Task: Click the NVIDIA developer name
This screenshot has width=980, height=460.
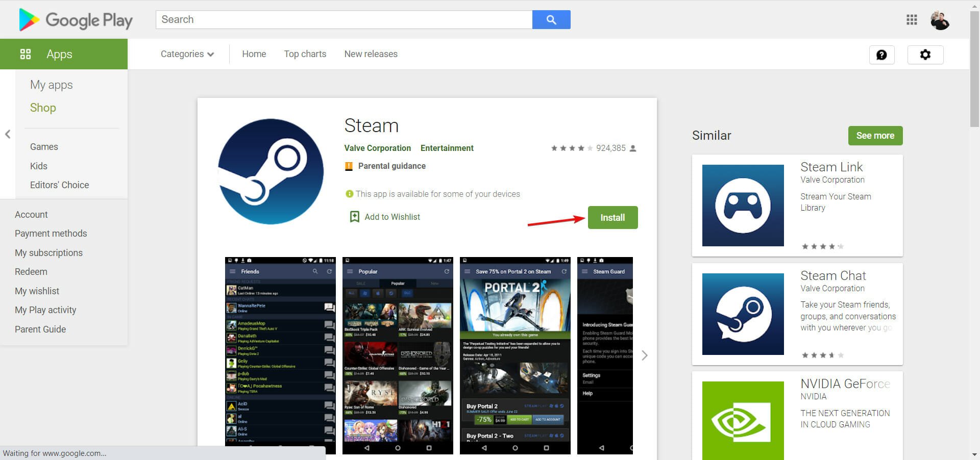Action: [814, 397]
